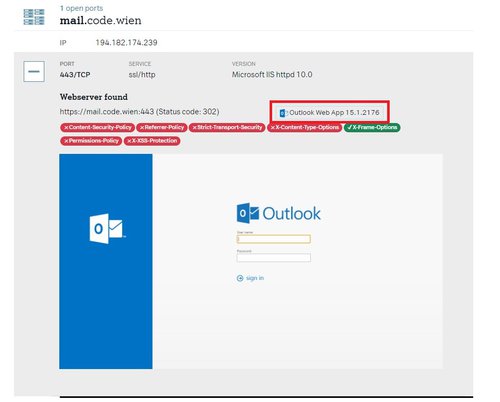Click the circled arrow icon beside sign in
This screenshot has height=402, width=500.
[x=240, y=278]
